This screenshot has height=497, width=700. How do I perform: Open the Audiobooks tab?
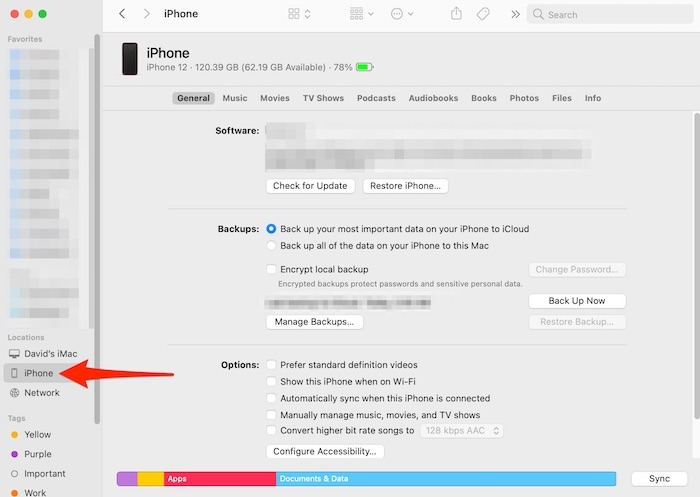tap(433, 98)
